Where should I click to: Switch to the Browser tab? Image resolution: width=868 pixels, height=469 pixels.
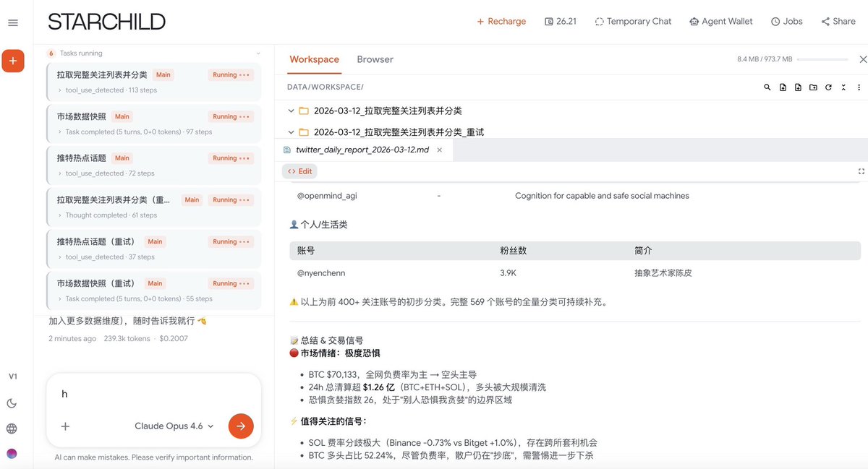pyautogui.click(x=375, y=59)
